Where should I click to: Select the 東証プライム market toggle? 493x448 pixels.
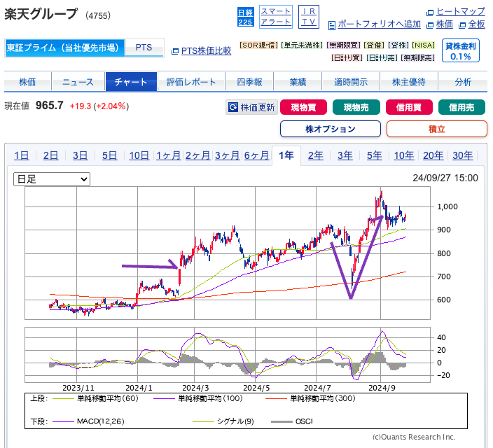(64, 48)
